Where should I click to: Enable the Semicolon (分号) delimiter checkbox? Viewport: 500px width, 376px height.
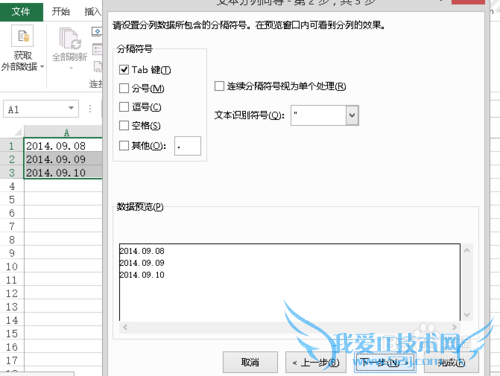point(124,88)
